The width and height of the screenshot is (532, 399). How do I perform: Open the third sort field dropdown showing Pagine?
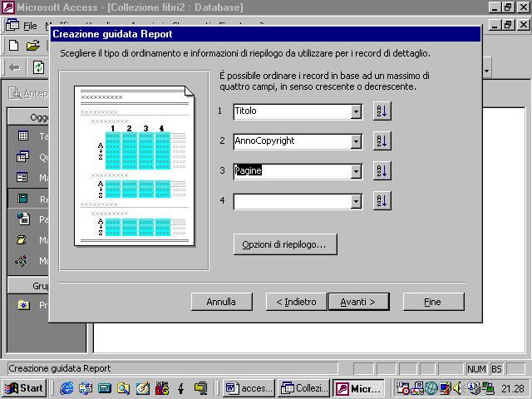[x=356, y=172]
